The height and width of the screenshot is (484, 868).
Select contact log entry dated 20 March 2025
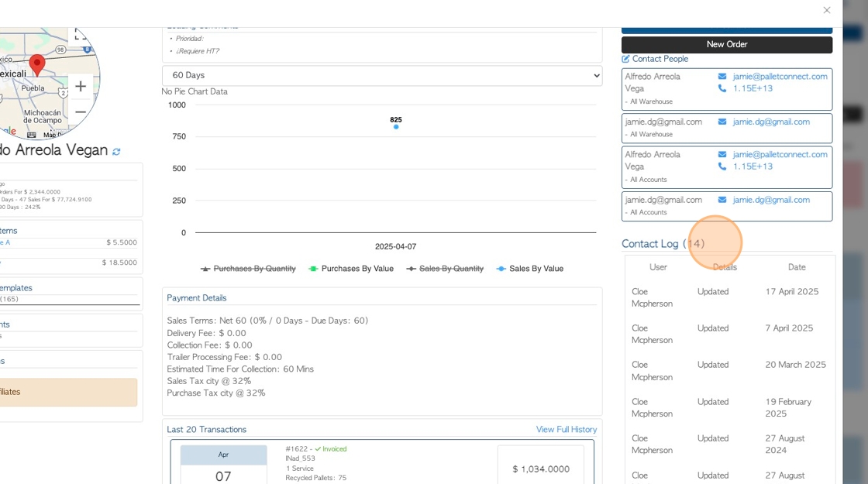pos(728,371)
